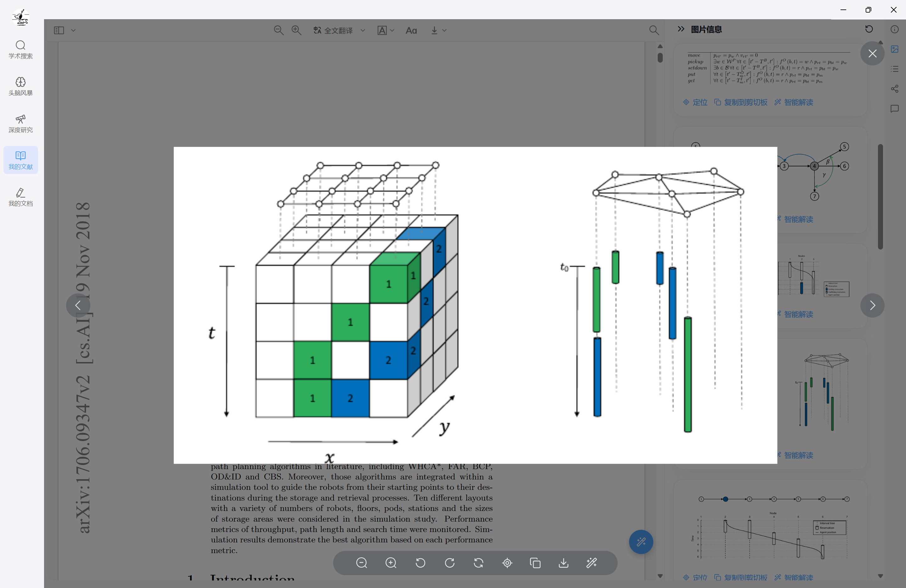This screenshot has width=906, height=588.
Task: Copy image using viewer toolbar copy icon
Action: (x=535, y=563)
